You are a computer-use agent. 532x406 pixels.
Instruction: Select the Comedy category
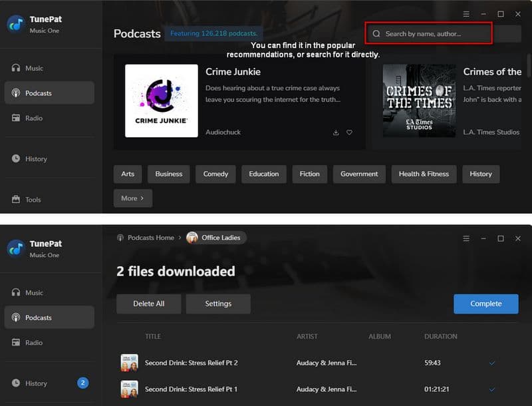click(215, 174)
